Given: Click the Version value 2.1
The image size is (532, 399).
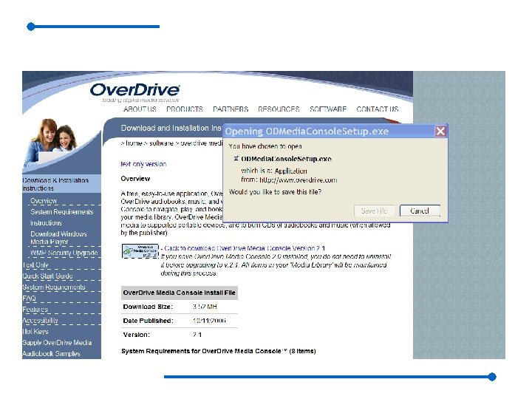Looking at the screenshot, I should 197,335.
